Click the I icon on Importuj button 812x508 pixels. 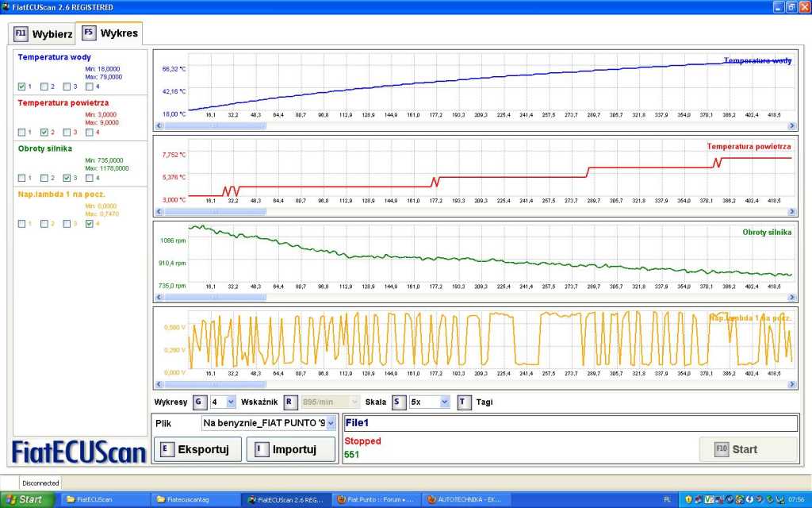[x=259, y=449]
